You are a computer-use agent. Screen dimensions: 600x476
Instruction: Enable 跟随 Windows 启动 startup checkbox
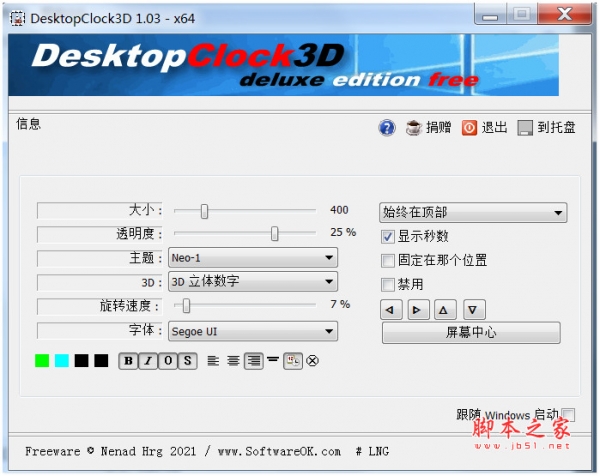point(568,414)
